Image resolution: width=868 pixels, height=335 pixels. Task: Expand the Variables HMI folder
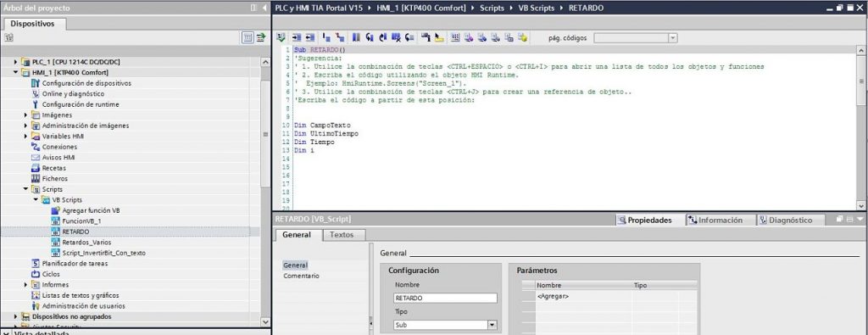(26, 137)
